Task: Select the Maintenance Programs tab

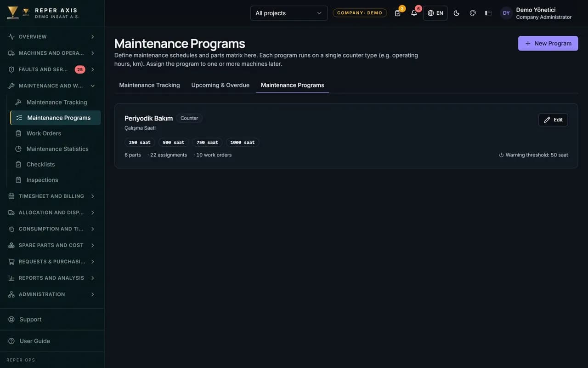Action: click(x=293, y=85)
